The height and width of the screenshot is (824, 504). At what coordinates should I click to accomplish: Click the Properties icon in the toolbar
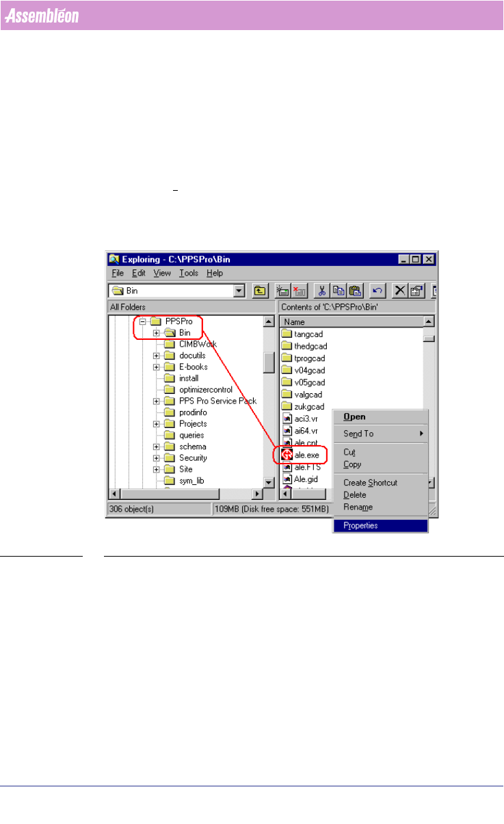416,291
